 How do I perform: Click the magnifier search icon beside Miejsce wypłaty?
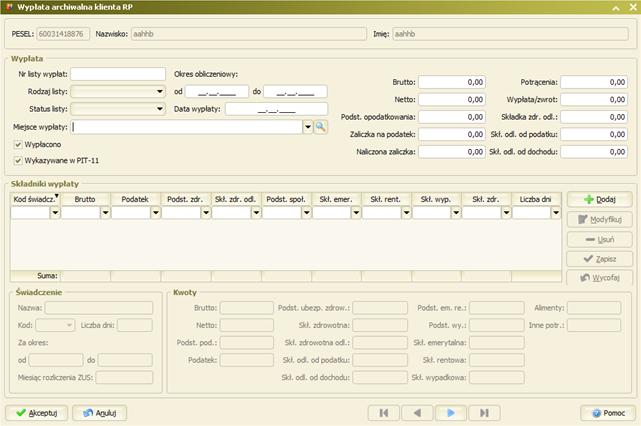coord(320,127)
